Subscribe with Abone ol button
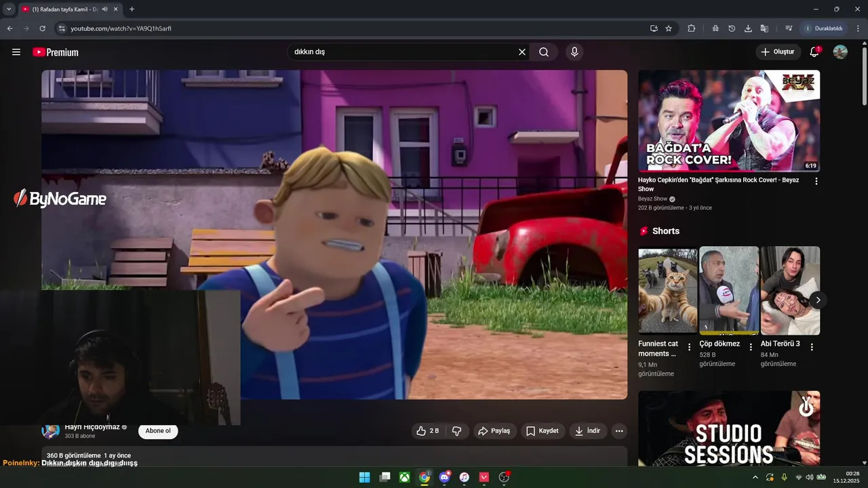The height and width of the screenshot is (488, 868). (x=158, y=431)
